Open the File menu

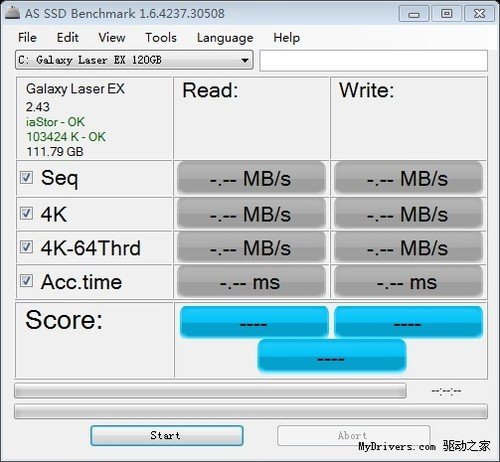pyautogui.click(x=27, y=38)
